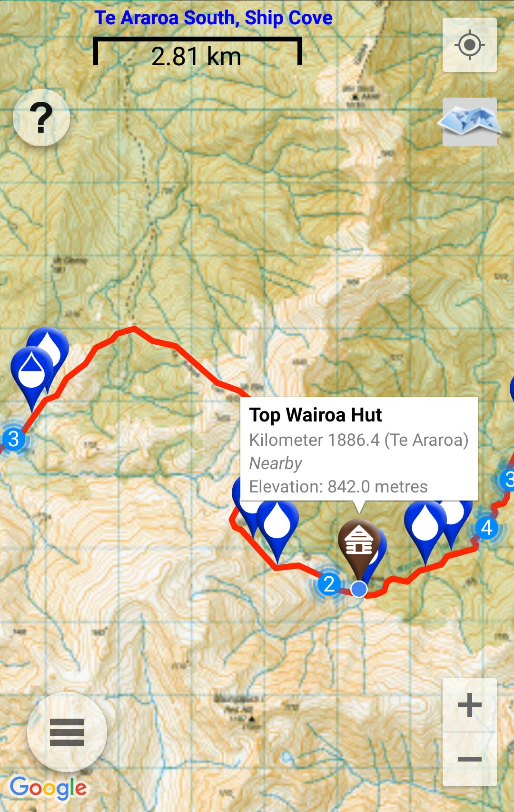514x812 pixels.
Task: Click the Google logo
Action: (x=49, y=788)
